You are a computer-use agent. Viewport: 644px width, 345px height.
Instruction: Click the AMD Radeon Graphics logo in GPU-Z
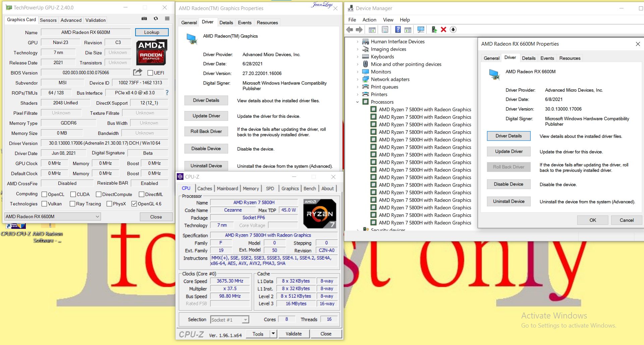tap(152, 52)
